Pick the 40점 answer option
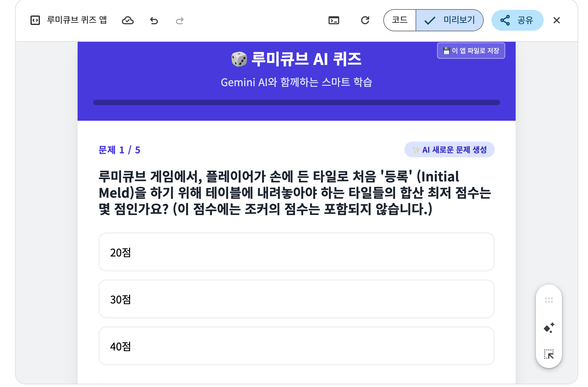 click(296, 346)
